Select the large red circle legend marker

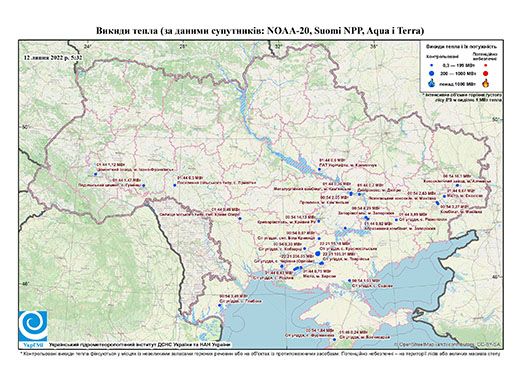tap(486, 73)
